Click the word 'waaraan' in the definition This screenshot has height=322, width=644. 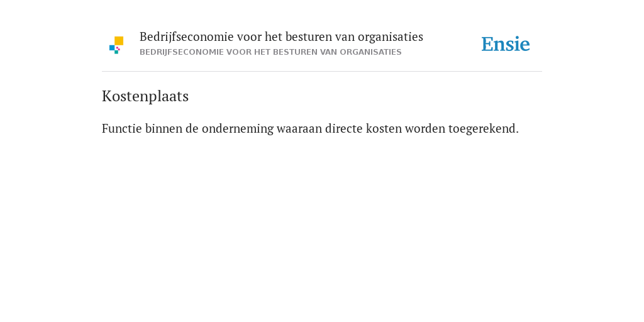[x=299, y=128]
